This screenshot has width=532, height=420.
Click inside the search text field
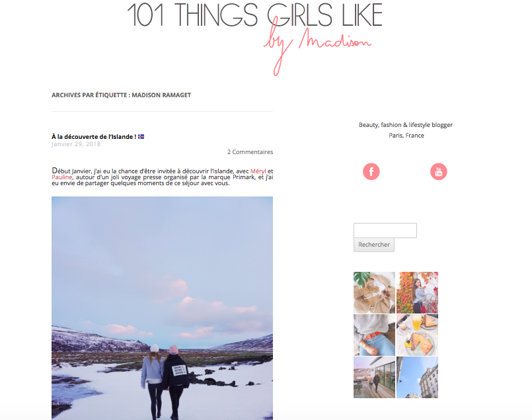point(385,231)
